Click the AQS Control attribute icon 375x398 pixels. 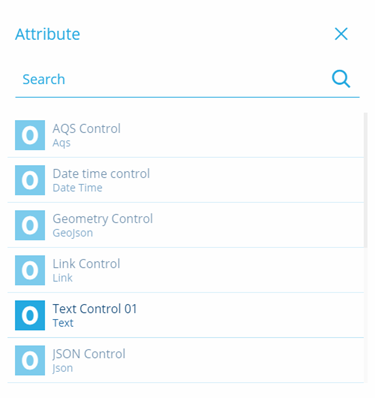[x=30, y=135]
